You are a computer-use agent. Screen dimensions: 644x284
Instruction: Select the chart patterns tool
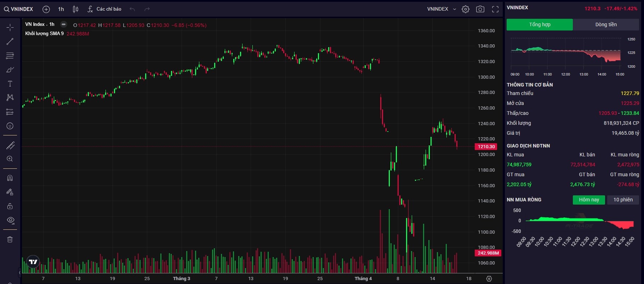pos(10,98)
